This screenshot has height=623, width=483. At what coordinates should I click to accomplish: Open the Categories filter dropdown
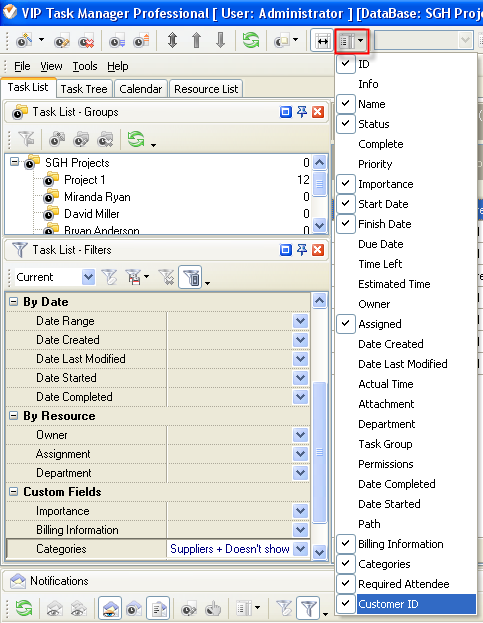click(301, 549)
